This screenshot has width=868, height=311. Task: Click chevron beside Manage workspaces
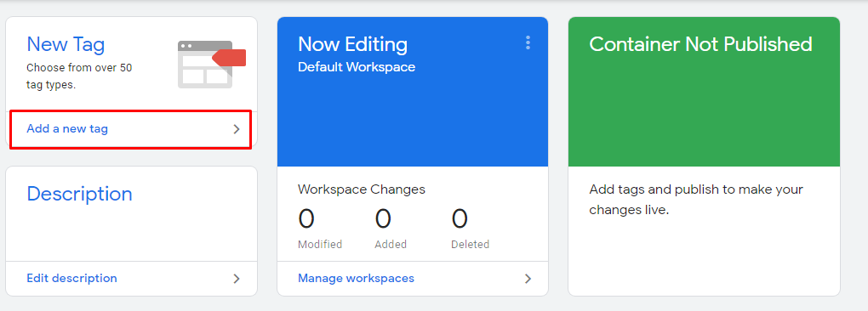[528, 279]
